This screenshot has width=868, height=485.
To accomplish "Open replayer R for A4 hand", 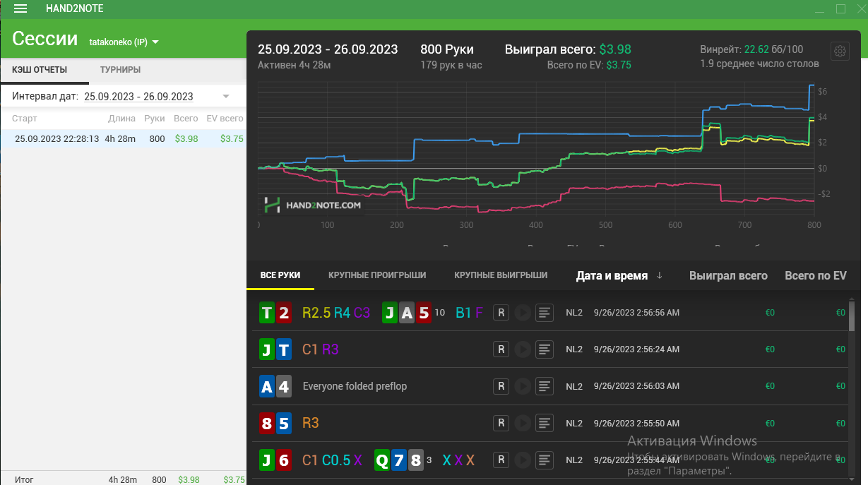I will pyautogui.click(x=501, y=386).
